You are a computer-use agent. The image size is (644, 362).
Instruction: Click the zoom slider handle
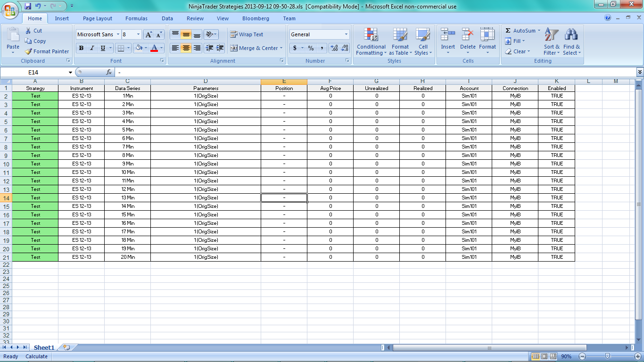coord(607,356)
